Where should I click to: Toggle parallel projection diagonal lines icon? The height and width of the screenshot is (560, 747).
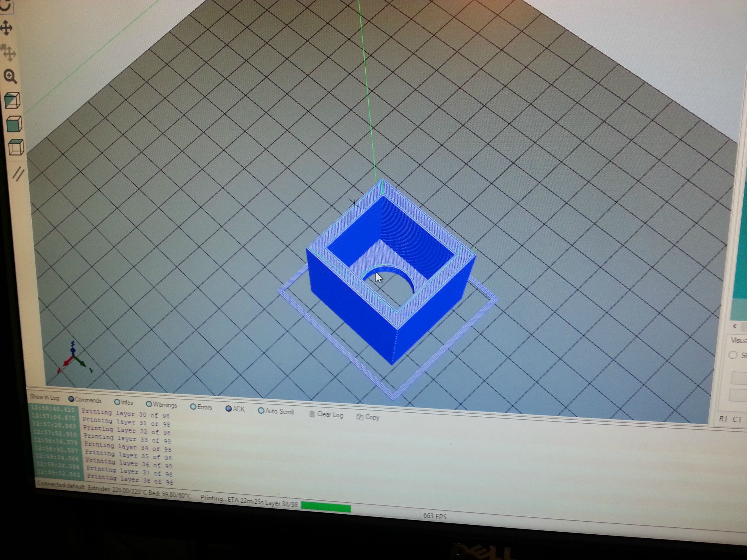pos(18,174)
